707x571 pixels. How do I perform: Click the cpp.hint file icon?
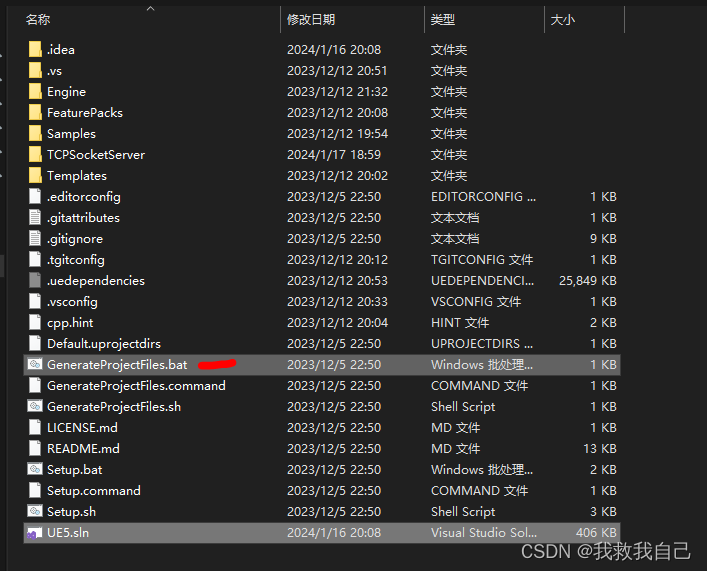pyautogui.click(x=35, y=322)
